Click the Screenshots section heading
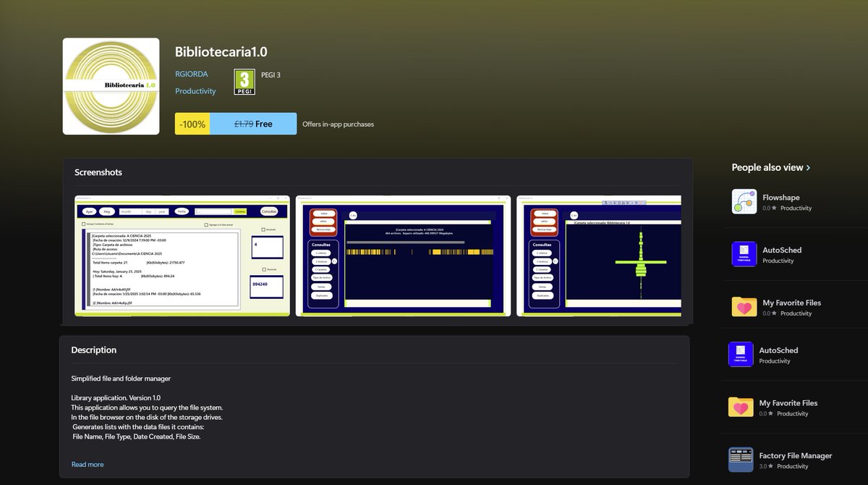 coord(98,172)
